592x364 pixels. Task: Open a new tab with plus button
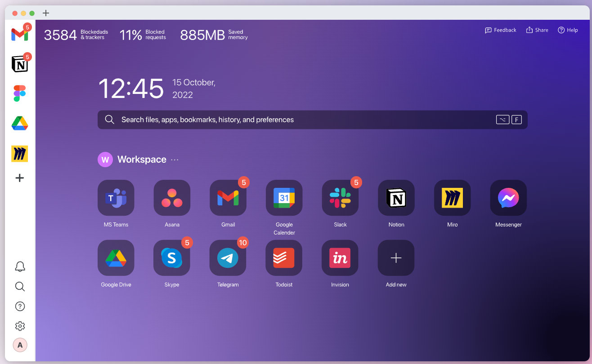(x=46, y=13)
